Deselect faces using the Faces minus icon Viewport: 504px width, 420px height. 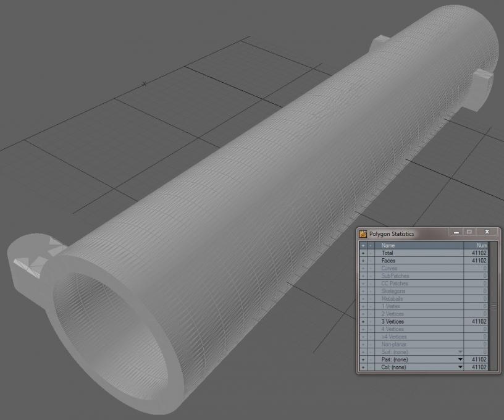(x=371, y=261)
